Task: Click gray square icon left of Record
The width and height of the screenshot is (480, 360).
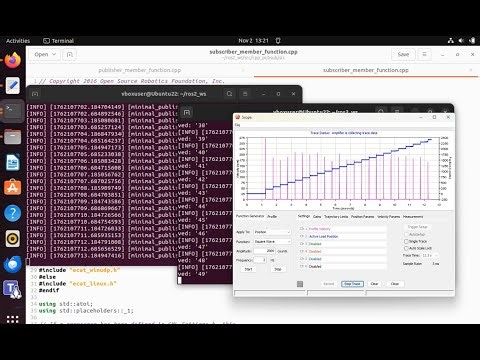Action: pos(300,284)
